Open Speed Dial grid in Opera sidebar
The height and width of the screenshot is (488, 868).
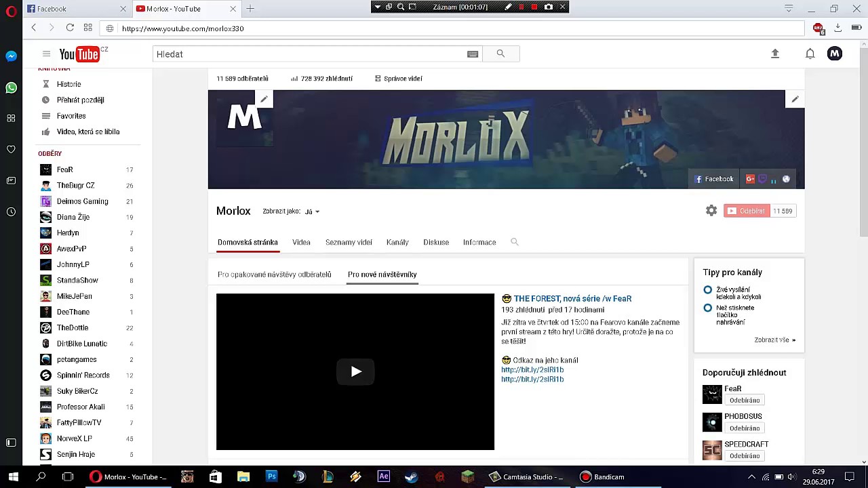(11, 119)
